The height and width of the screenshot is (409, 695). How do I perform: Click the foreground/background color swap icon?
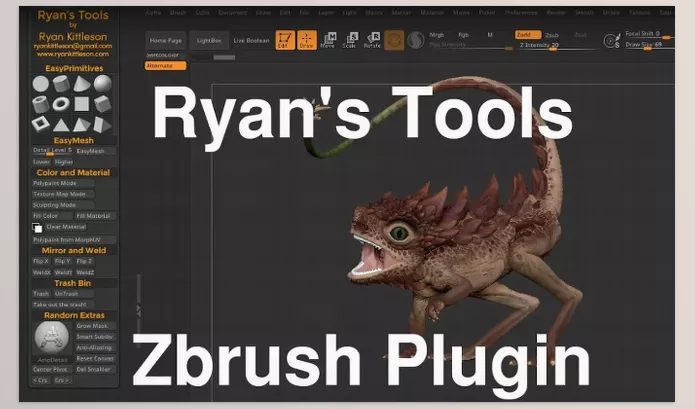[x=37, y=228]
